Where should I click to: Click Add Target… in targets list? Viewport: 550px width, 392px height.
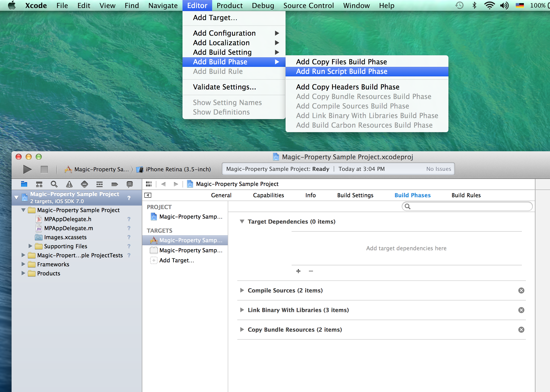coord(177,260)
